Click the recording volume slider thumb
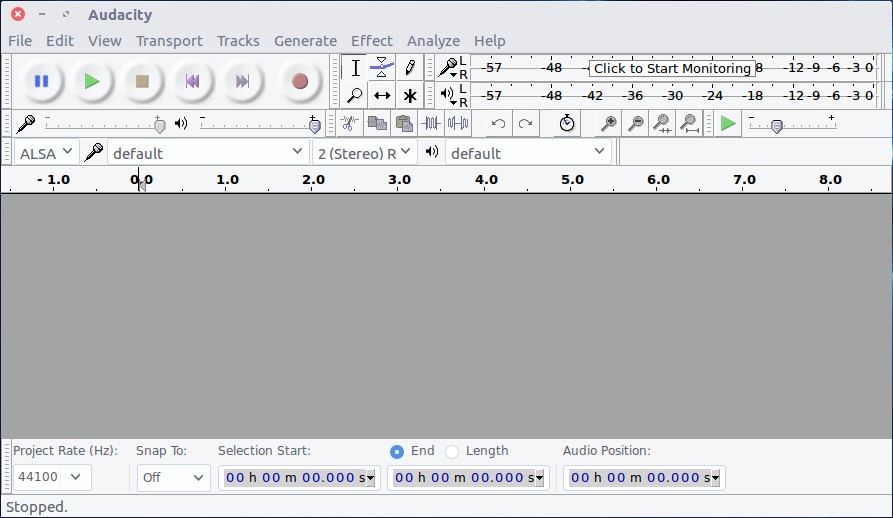The width and height of the screenshot is (893, 518). 160,125
